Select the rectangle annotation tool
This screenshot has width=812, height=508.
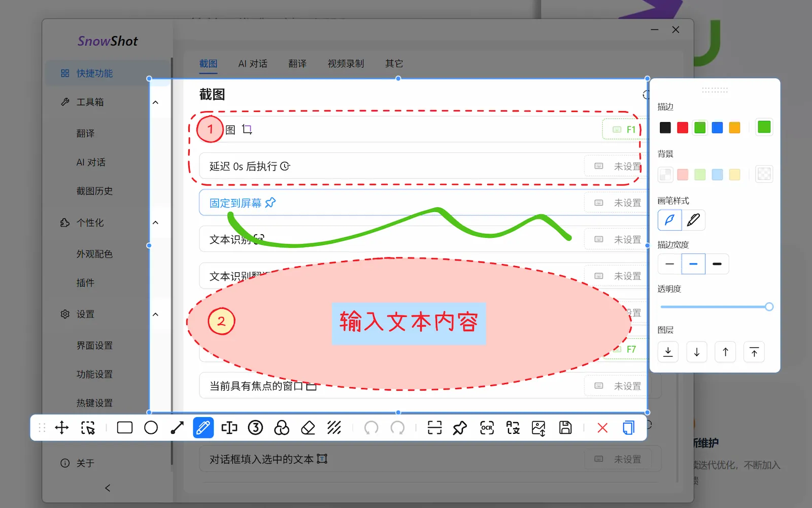[124, 428]
